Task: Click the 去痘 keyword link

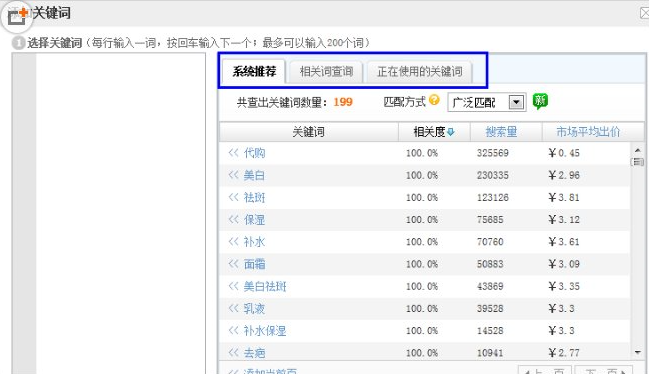Action: pos(254,353)
